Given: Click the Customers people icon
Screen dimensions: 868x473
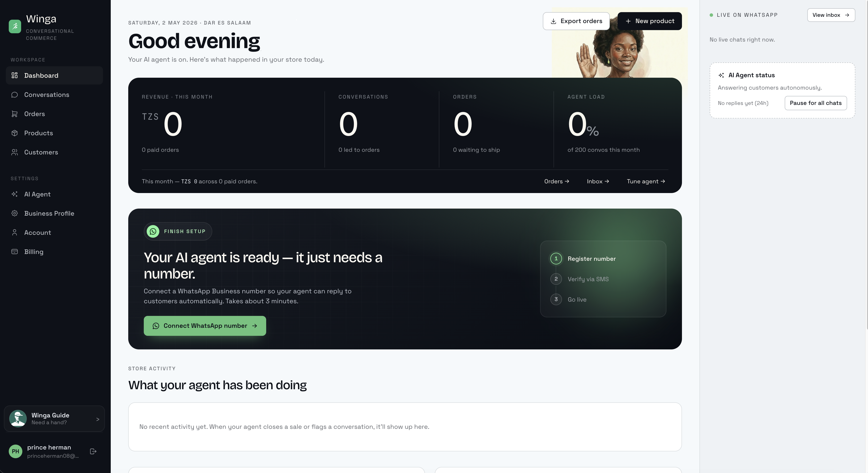Looking at the screenshot, I should [x=15, y=152].
